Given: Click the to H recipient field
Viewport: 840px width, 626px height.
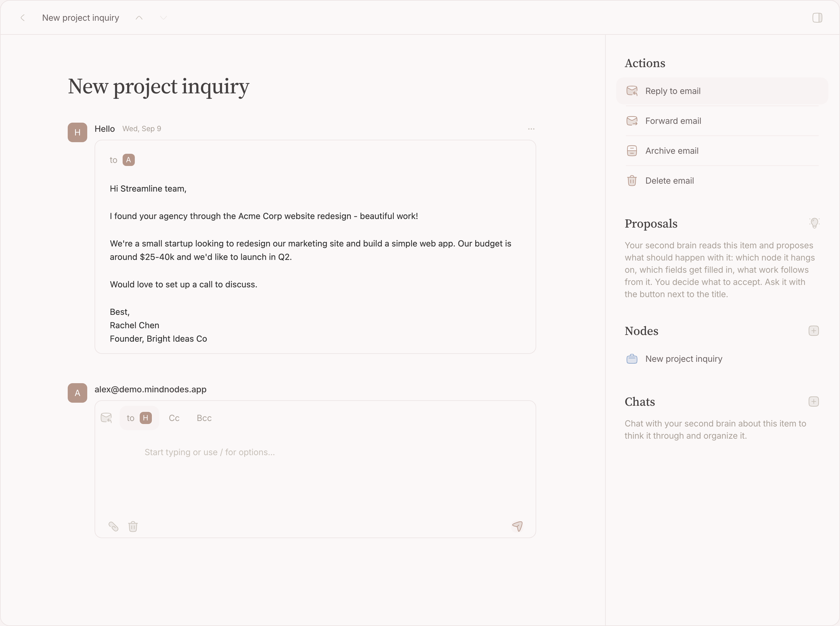Looking at the screenshot, I should point(139,418).
